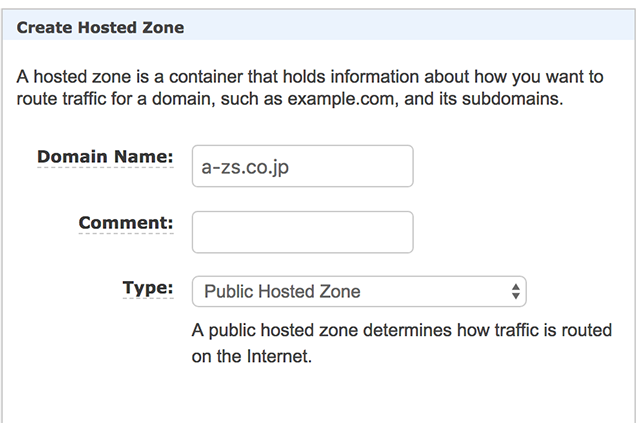Image resolution: width=640 pixels, height=423 pixels.
Task: Place cursor in the a-zs.co.jp text
Action: pos(245,167)
